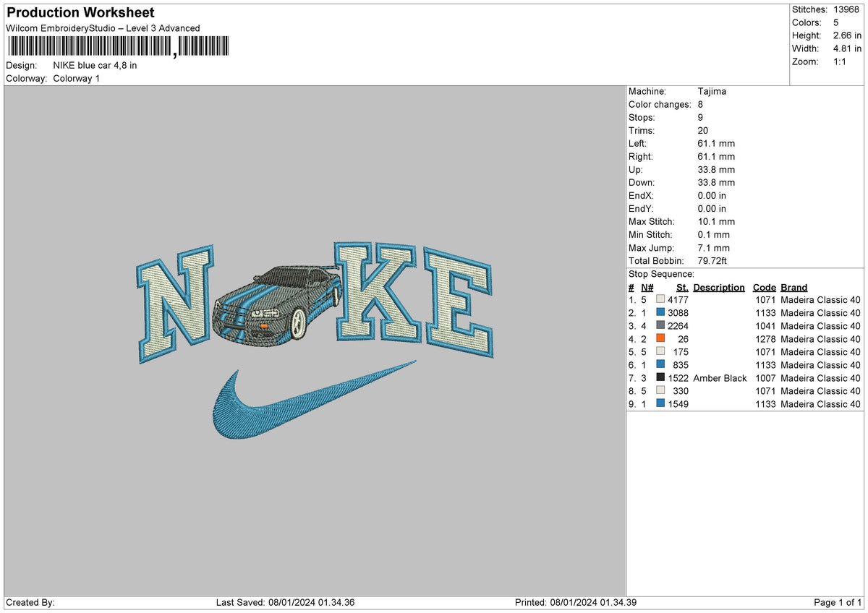Click the Stitches value 13968
This screenshot has width=868, height=613.
[x=847, y=9]
